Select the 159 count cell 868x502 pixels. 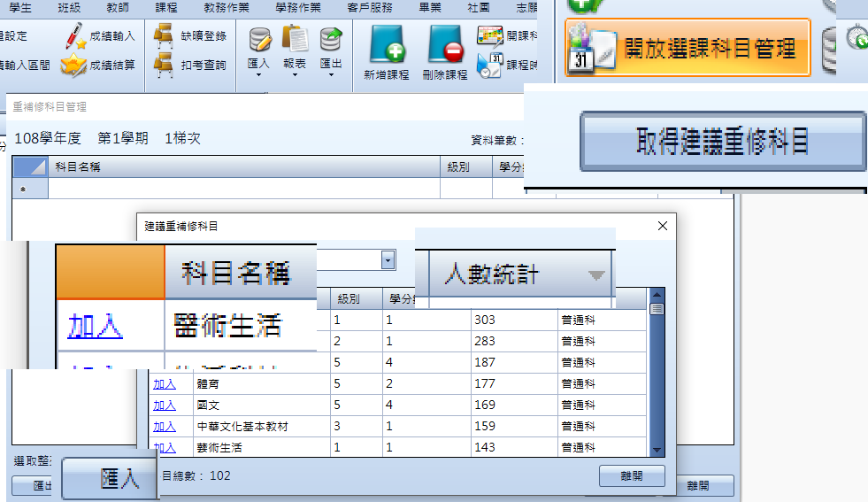pyautogui.click(x=514, y=426)
